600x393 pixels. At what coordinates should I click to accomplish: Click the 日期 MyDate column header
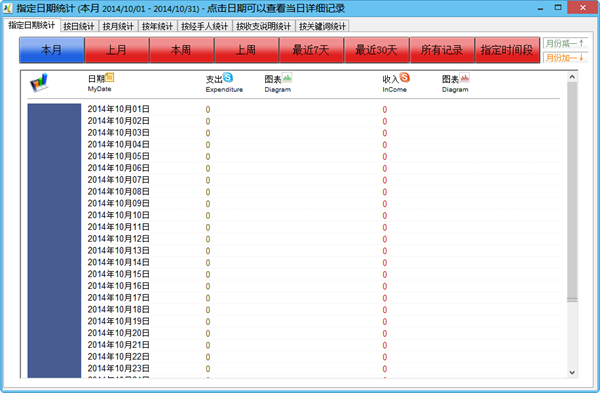tap(100, 83)
